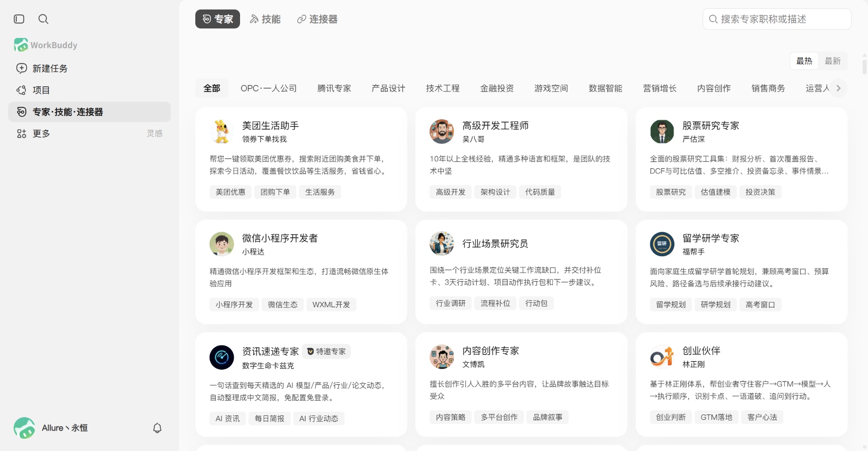Open the 股票研究专家 card title
Image resolution: width=868 pixels, height=451 pixels.
click(x=711, y=126)
